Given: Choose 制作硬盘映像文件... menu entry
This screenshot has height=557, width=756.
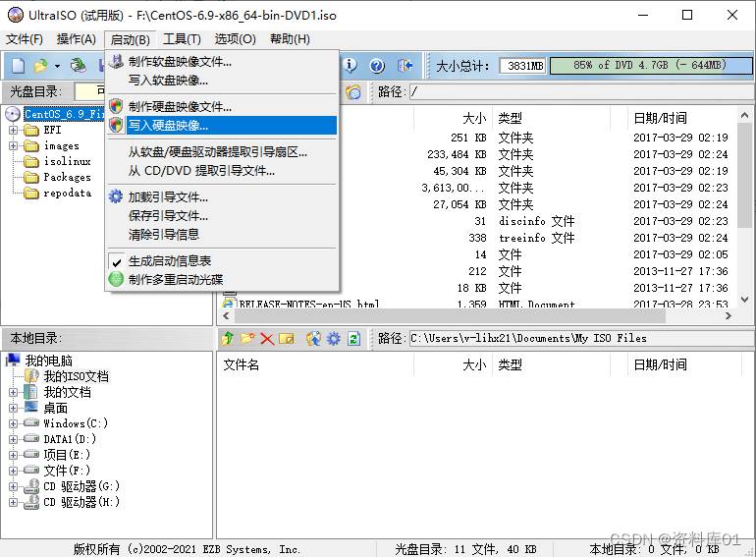Looking at the screenshot, I should pyautogui.click(x=222, y=106).
